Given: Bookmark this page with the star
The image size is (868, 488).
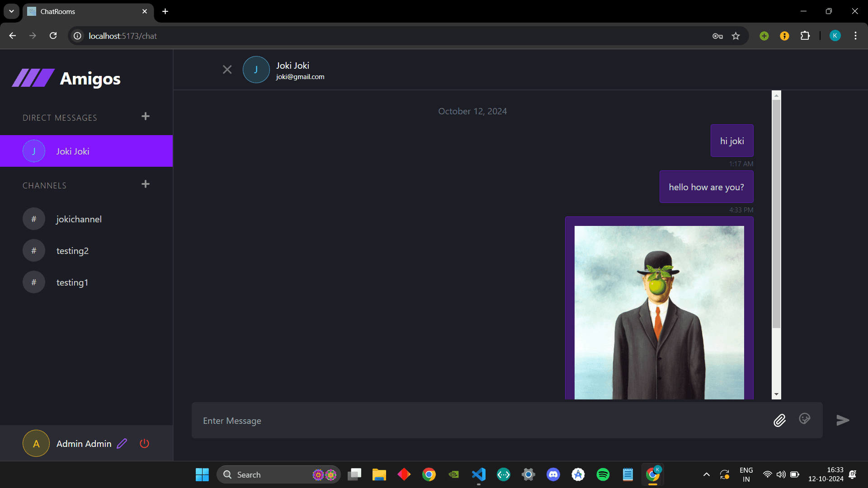Looking at the screenshot, I should pyautogui.click(x=736, y=36).
